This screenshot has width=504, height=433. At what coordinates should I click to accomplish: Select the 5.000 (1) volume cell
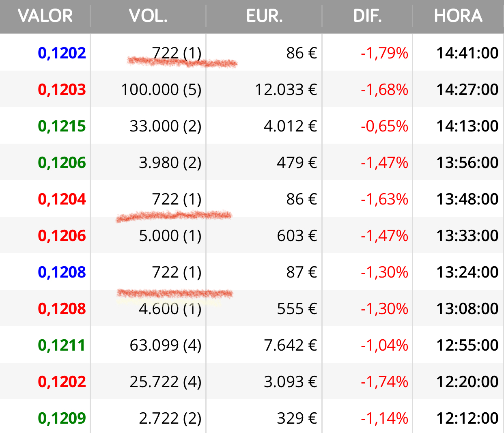pyautogui.click(x=170, y=236)
